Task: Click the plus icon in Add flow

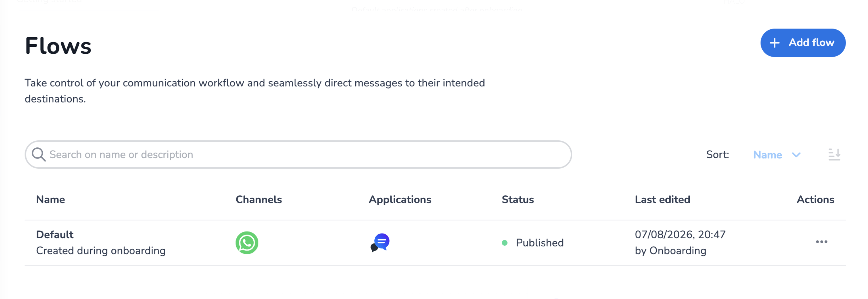Action: [x=774, y=43]
